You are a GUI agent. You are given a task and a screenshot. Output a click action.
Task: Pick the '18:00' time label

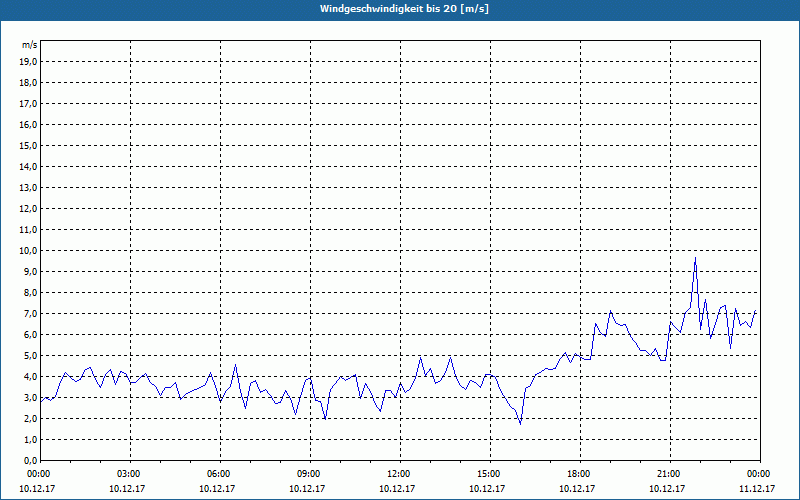point(579,474)
